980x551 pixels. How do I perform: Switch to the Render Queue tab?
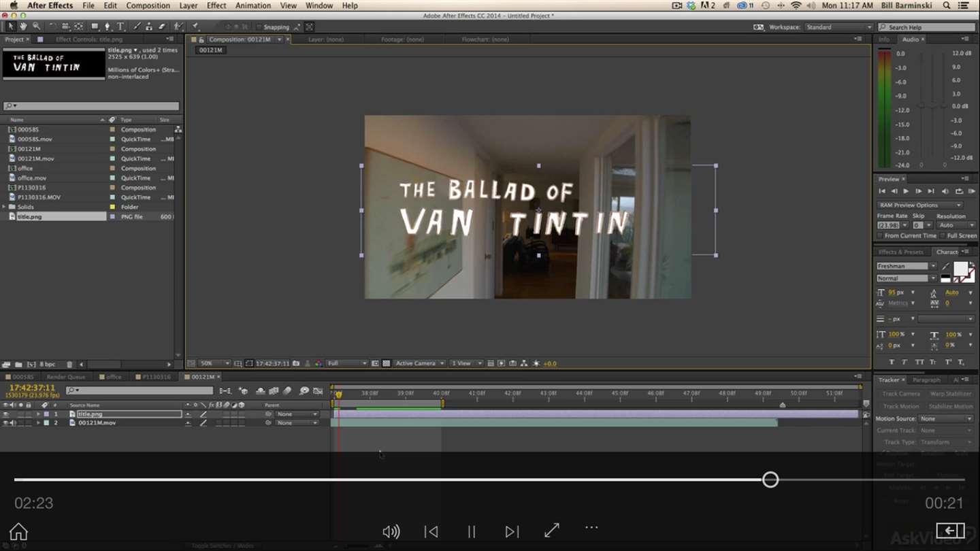click(x=66, y=377)
